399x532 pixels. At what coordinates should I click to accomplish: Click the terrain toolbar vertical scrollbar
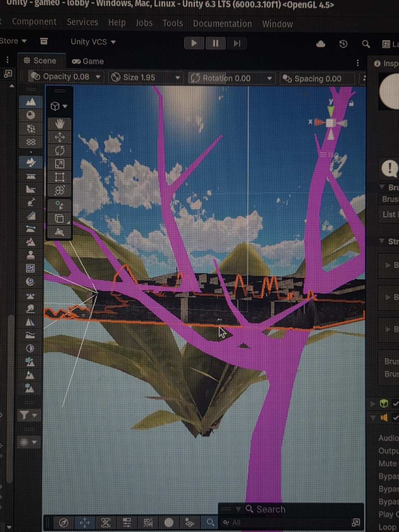10,399
